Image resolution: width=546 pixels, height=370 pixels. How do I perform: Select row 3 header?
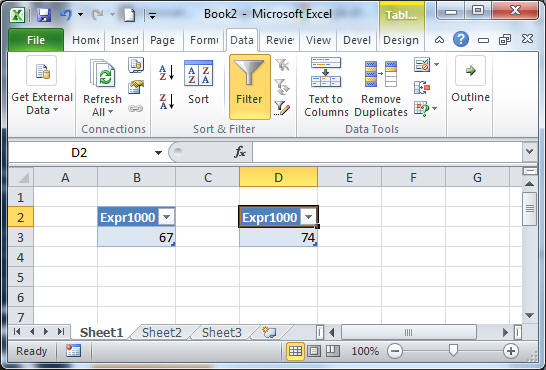coord(21,237)
